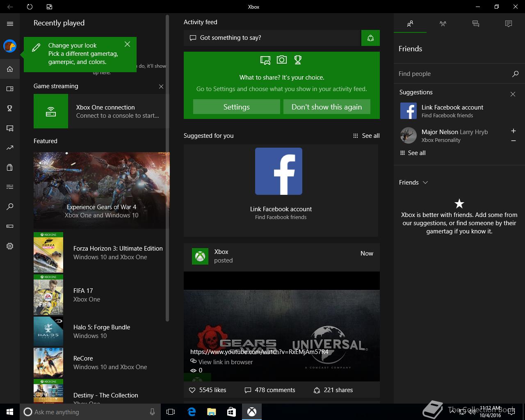Open Xbox One connection streaming tile
The height and width of the screenshot is (420, 525).
coord(101,111)
